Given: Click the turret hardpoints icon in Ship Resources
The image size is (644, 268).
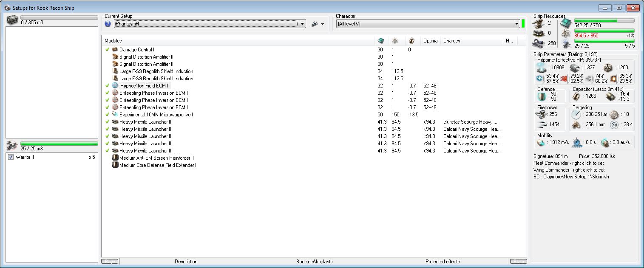Looking at the screenshot, I should [539, 23].
